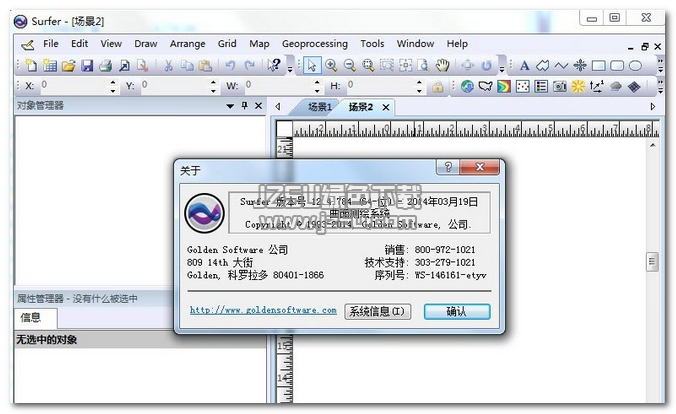676x414 pixels.
Task: Select the 信息 tab in property manager
Action: click(31, 318)
